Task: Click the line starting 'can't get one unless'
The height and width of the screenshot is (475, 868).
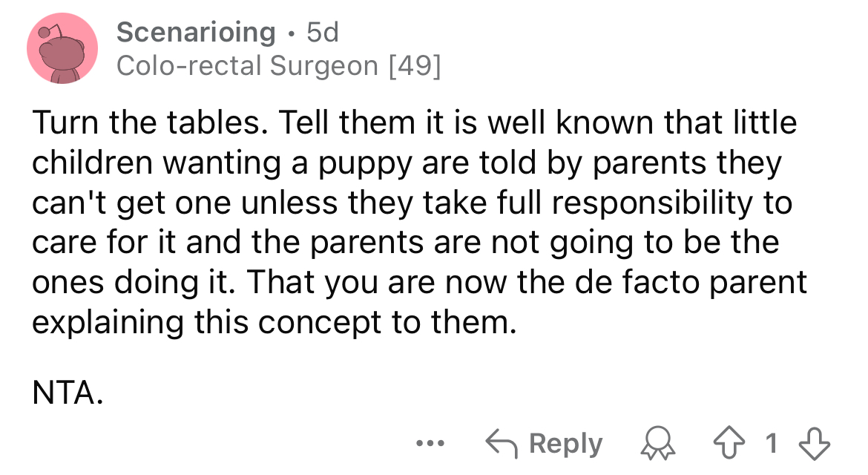Action: (x=412, y=203)
